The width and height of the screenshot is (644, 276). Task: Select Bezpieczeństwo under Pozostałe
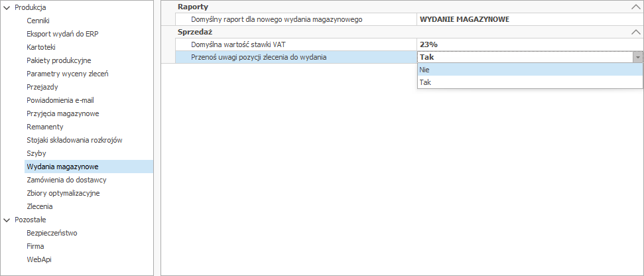click(52, 233)
